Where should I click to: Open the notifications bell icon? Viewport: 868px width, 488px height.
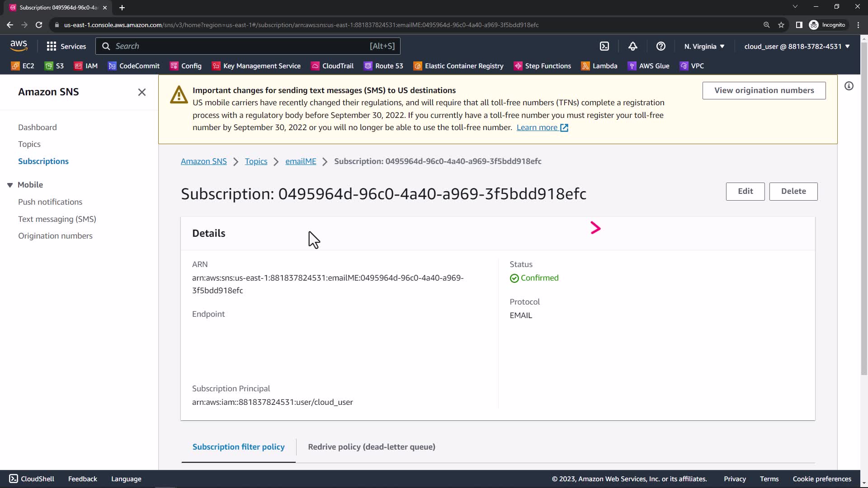pyautogui.click(x=632, y=46)
